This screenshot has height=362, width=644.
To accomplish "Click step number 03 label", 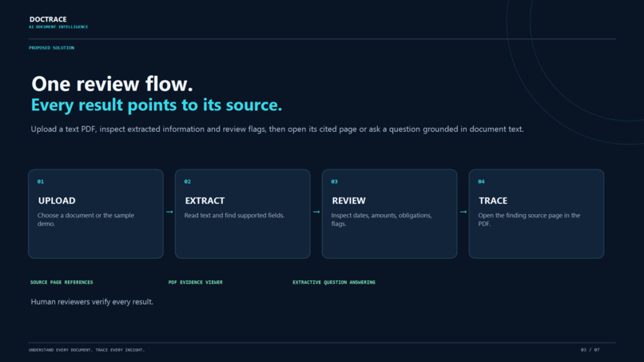I will pyautogui.click(x=334, y=181).
